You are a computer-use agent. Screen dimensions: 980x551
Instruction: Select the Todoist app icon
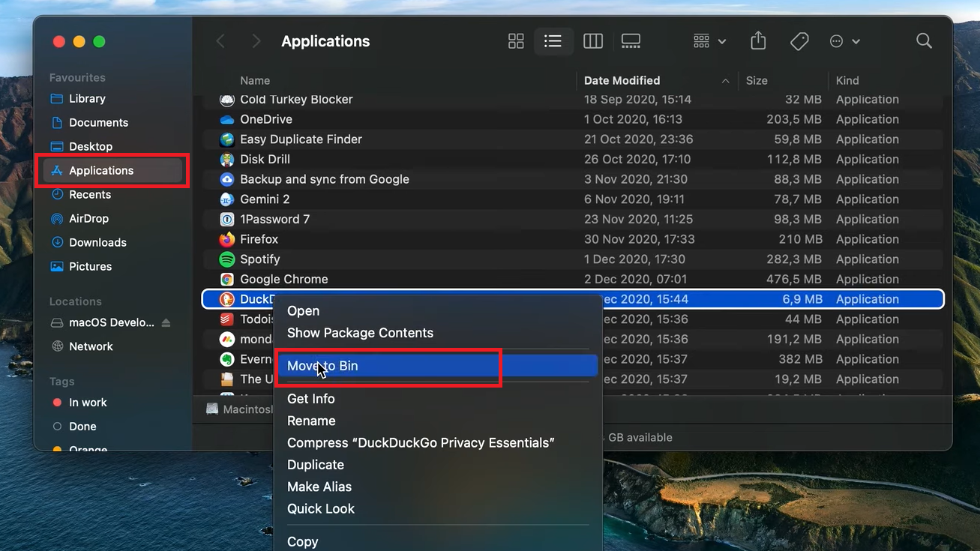(227, 319)
